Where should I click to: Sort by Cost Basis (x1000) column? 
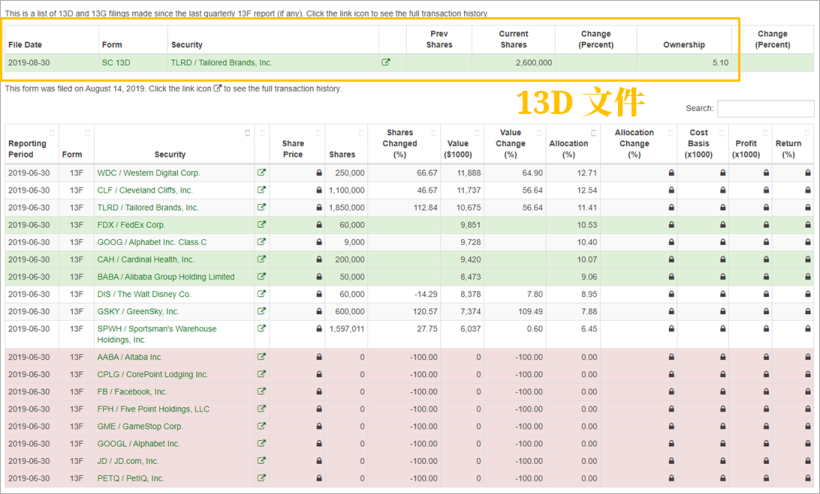(703, 144)
